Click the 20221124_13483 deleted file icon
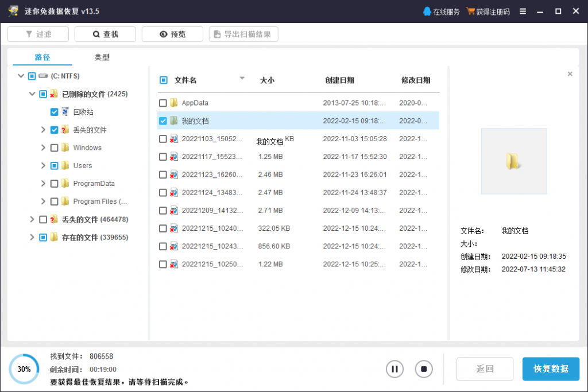Image resolution: width=588 pixels, height=392 pixels. point(173,193)
